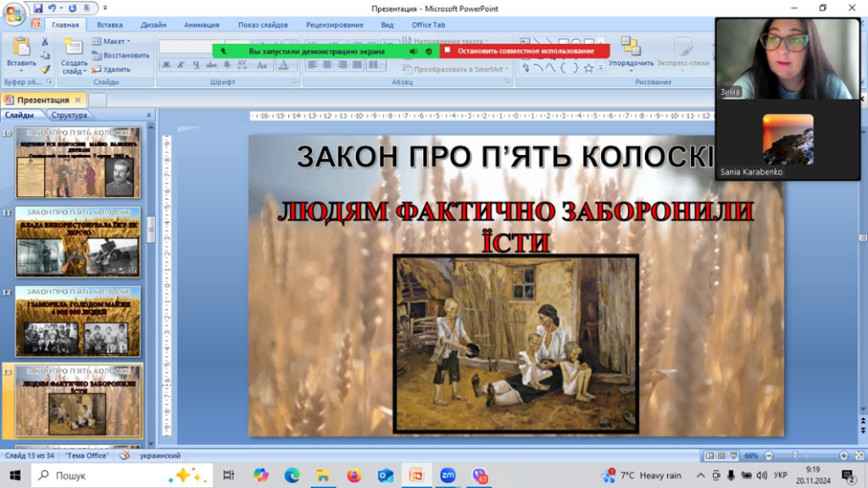Screen dimensions: 868x488
Task: Activate the Format Painter brush
Action: pyautogui.click(x=45, y=69)
